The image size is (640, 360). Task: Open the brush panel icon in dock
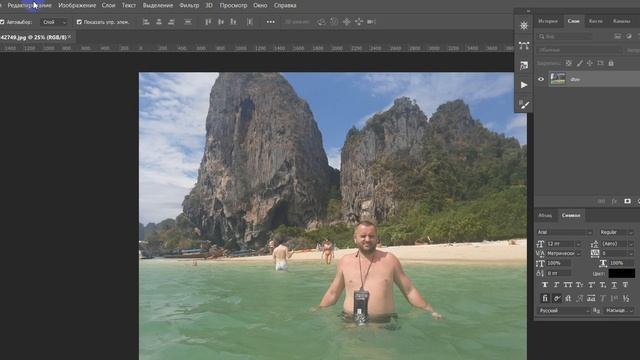(524, 104)
